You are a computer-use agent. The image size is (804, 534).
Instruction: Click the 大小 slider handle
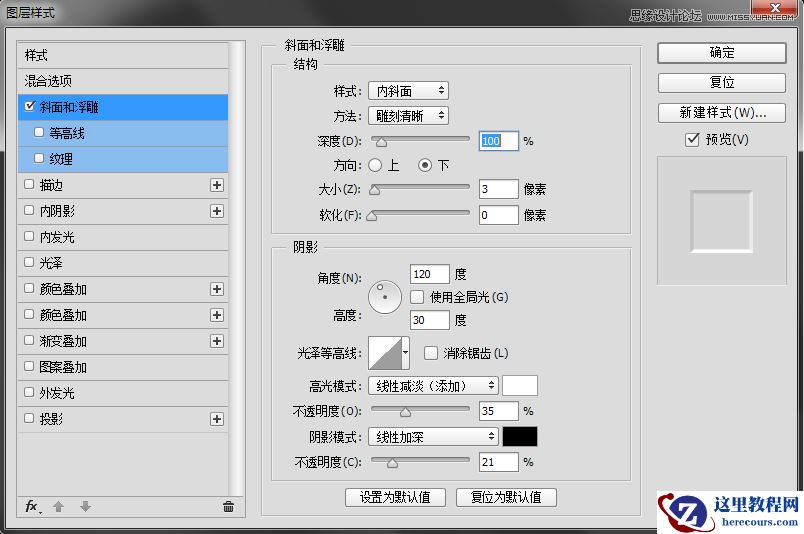click(375, 190)
